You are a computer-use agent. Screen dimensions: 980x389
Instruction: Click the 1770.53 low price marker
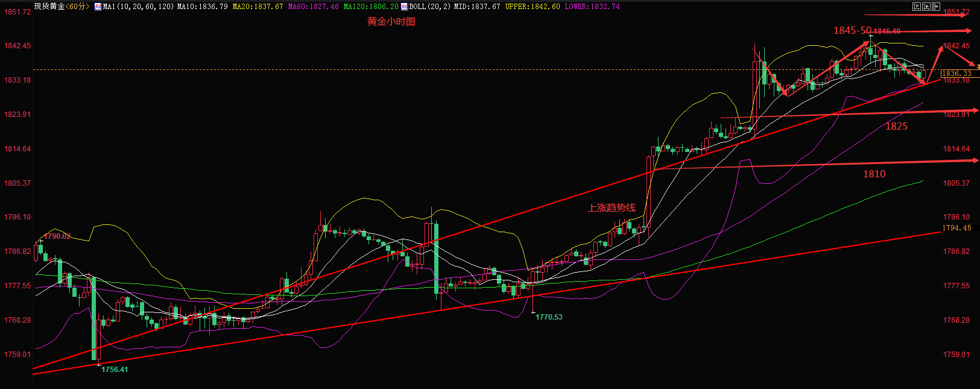point(549,317)
